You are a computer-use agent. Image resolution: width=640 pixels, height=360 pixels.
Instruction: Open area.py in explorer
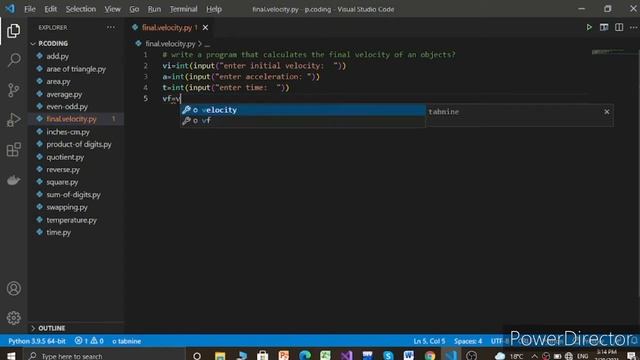point(58,81)
